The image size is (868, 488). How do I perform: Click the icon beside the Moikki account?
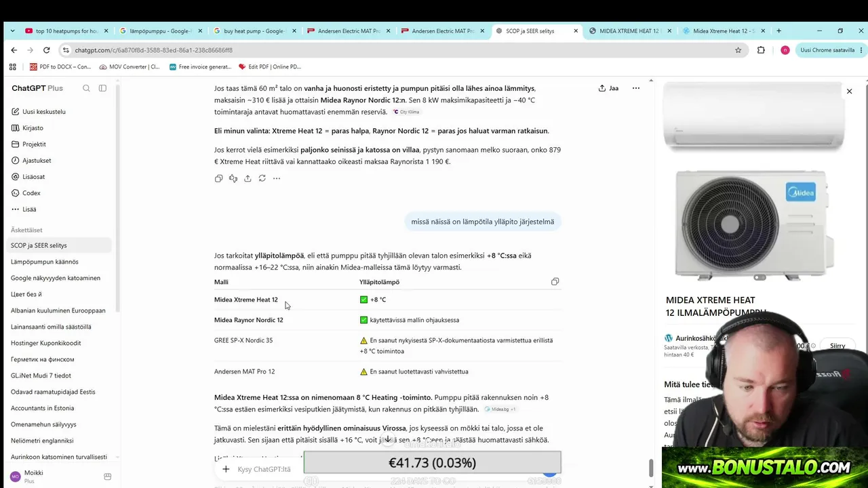107,476
